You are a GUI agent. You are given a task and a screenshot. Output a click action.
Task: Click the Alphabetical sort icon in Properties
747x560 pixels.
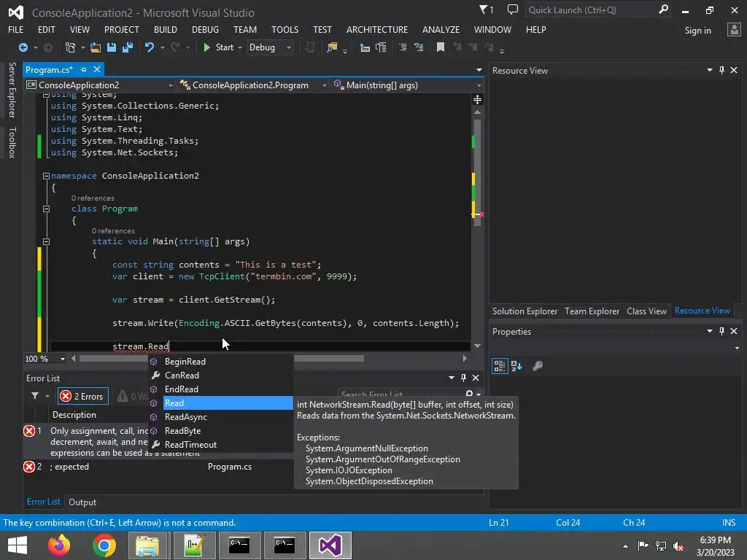click(516, 366)
